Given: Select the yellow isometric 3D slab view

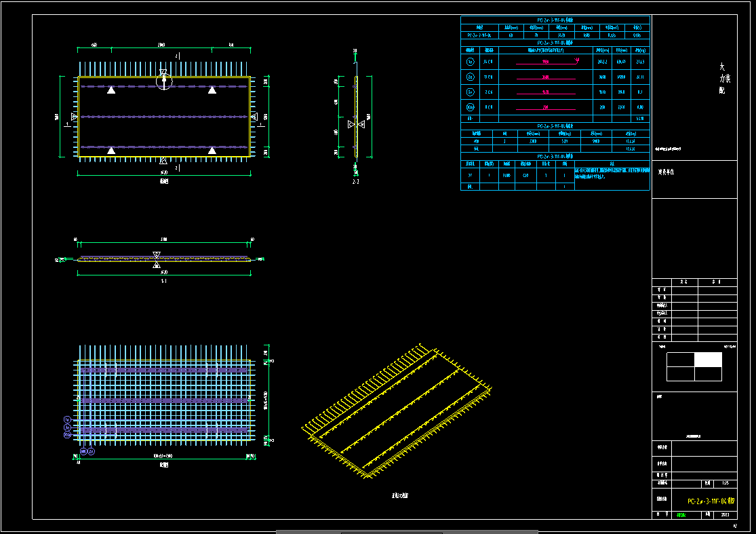Looking at the screenshot, I should click(397, 411).
